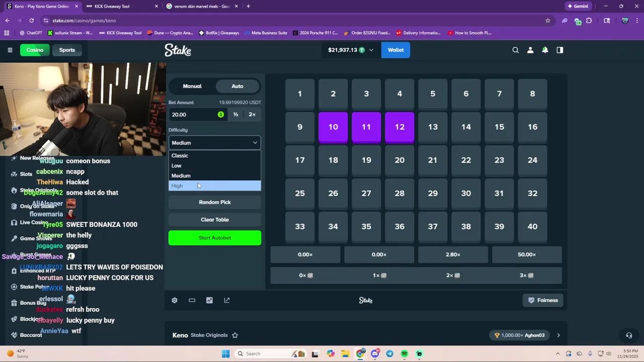Open the Stake search icon
The image size is (644, 362).
pos(515,50)
